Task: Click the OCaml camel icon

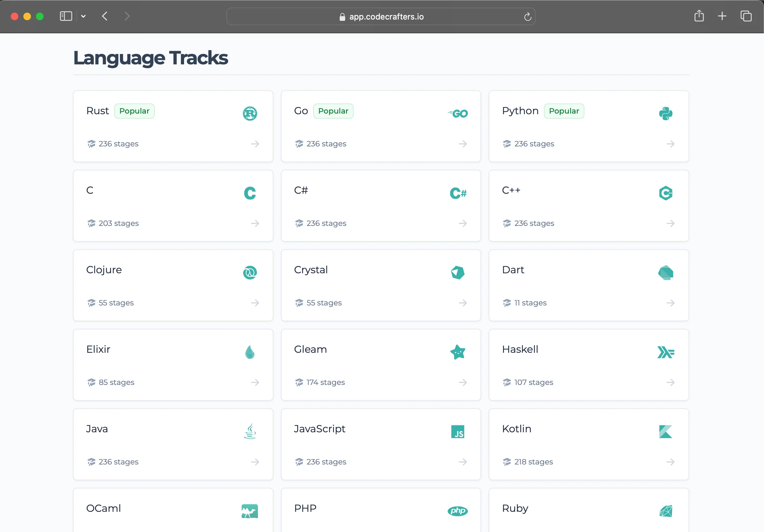Action: (x=250, y=511)
